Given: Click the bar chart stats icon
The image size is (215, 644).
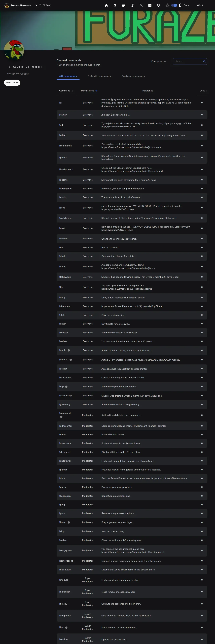Looking at the screenshot, I should pos(150,5).
